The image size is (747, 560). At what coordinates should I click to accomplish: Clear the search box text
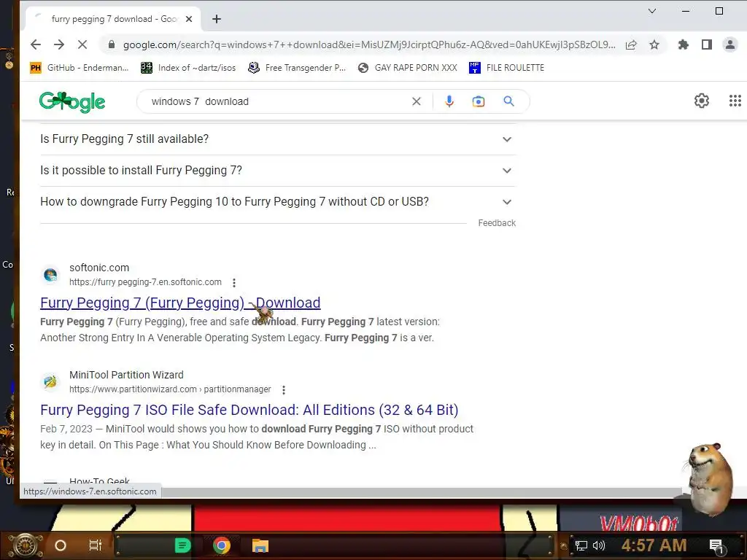click(x=417, y=101)
